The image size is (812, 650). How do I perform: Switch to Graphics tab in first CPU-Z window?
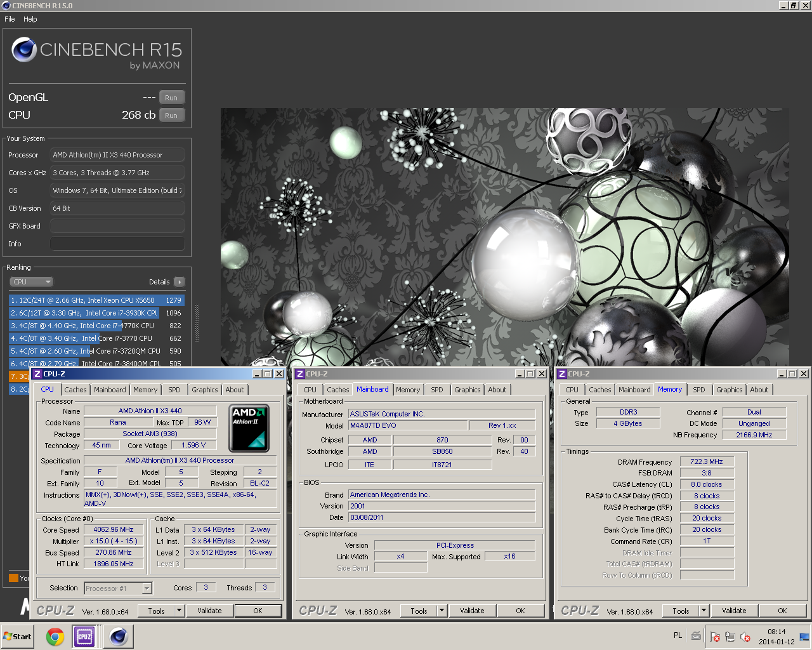(205, 390)
